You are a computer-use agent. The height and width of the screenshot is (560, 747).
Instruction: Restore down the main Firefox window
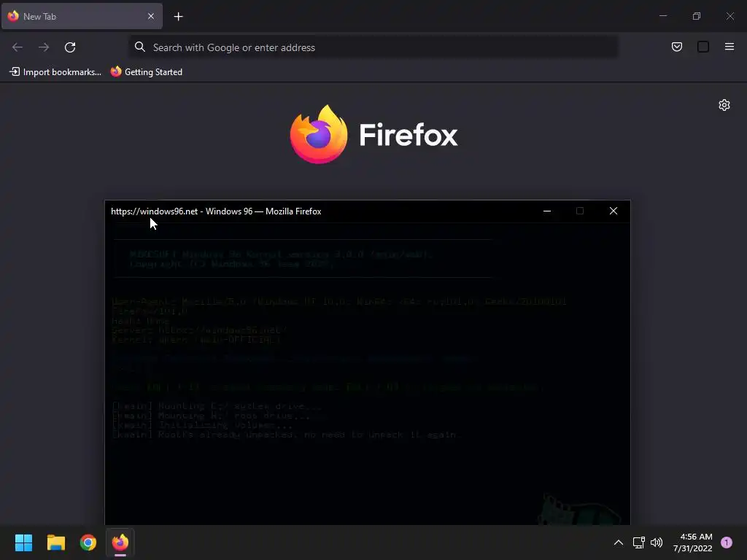[x=697, y=16]
